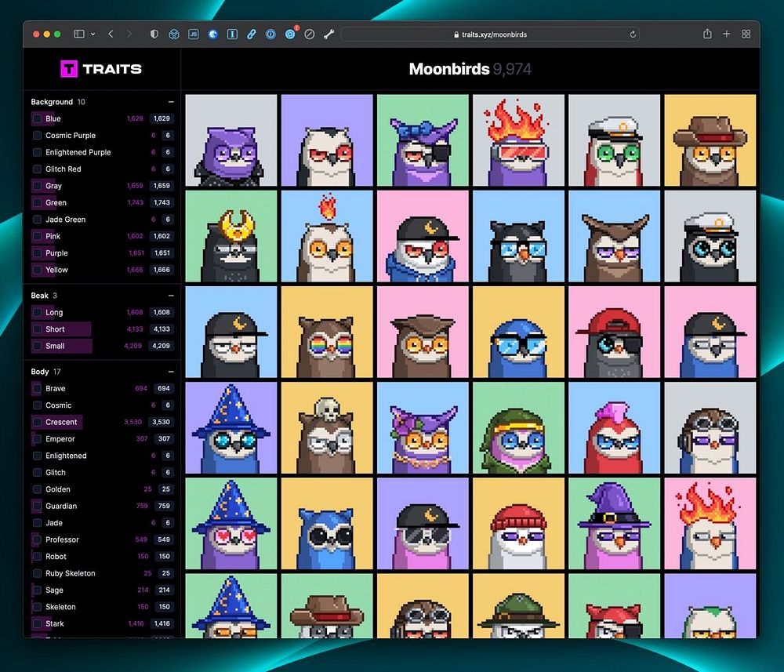Image resolution: width=784 pixels, height=672 pixels.
Task: Check the Small beak filter
Action: point(37,346)
